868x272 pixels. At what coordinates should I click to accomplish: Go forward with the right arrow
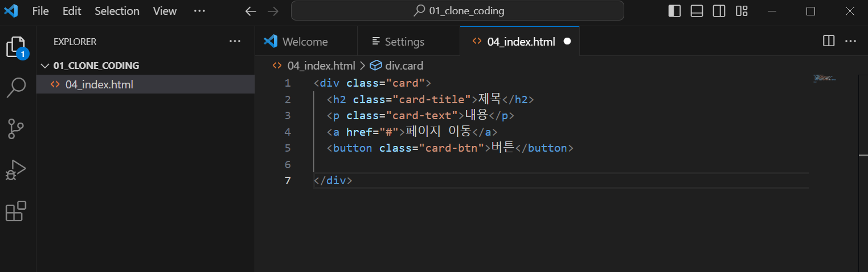(273, 11)
